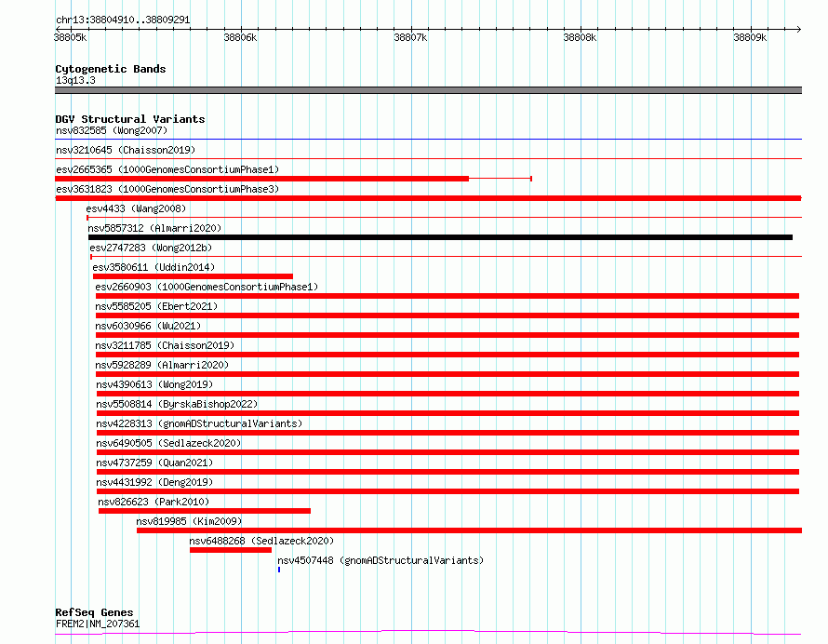Open the nsv6030966 (Wu2021) variant
828x644 pixels.
[148, 326]
